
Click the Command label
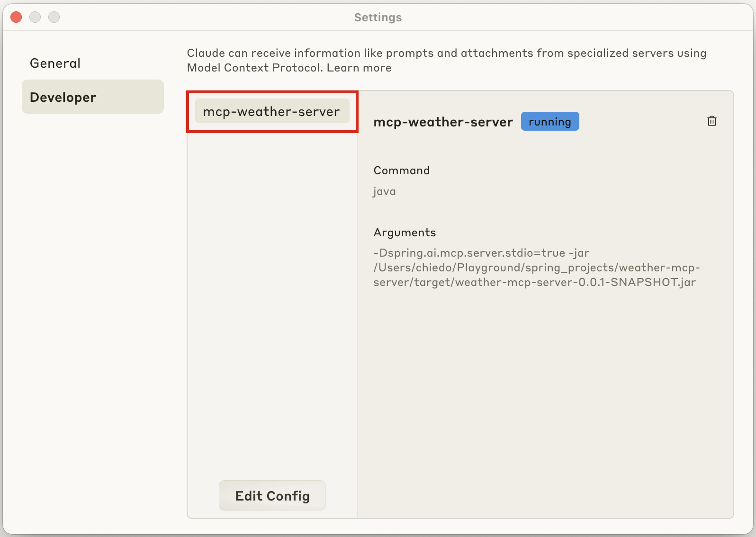click(402, 170)
